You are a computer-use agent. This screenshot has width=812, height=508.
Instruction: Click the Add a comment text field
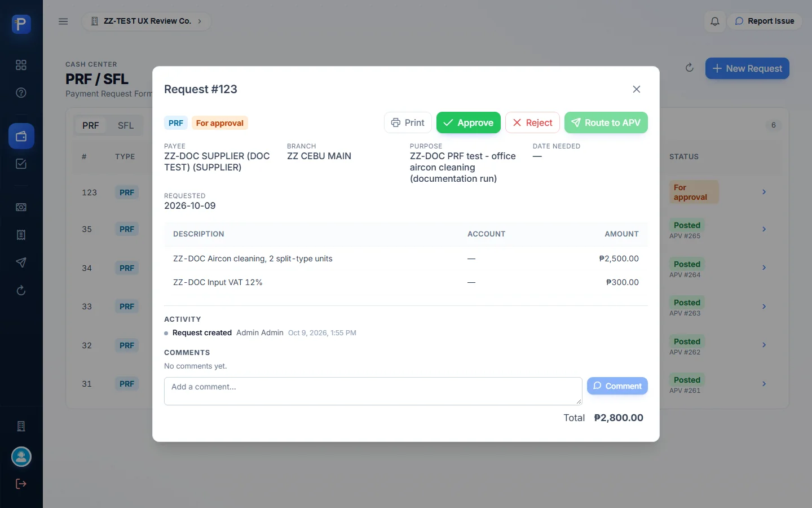(x=373, y=391)
